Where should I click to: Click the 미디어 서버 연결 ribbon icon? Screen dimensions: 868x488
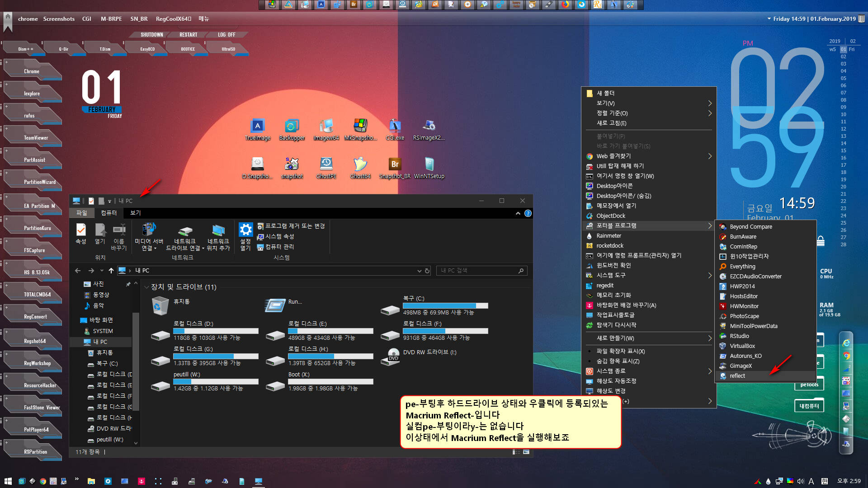pos(149,237)
